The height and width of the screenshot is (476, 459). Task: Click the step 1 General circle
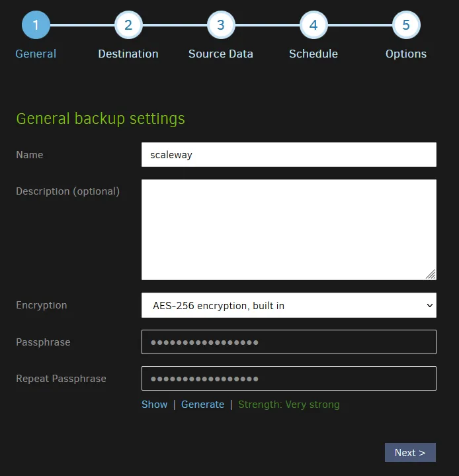tap(36, 25)
